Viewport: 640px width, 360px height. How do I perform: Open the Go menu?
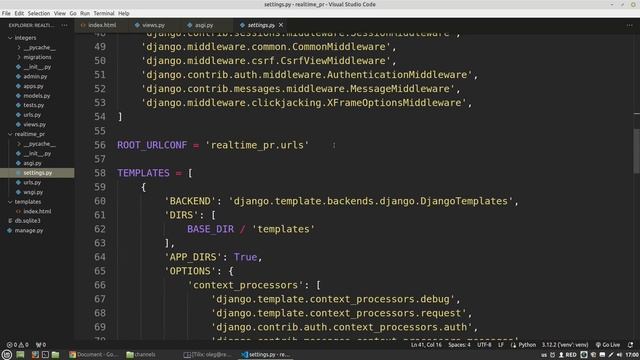point(73,13)
